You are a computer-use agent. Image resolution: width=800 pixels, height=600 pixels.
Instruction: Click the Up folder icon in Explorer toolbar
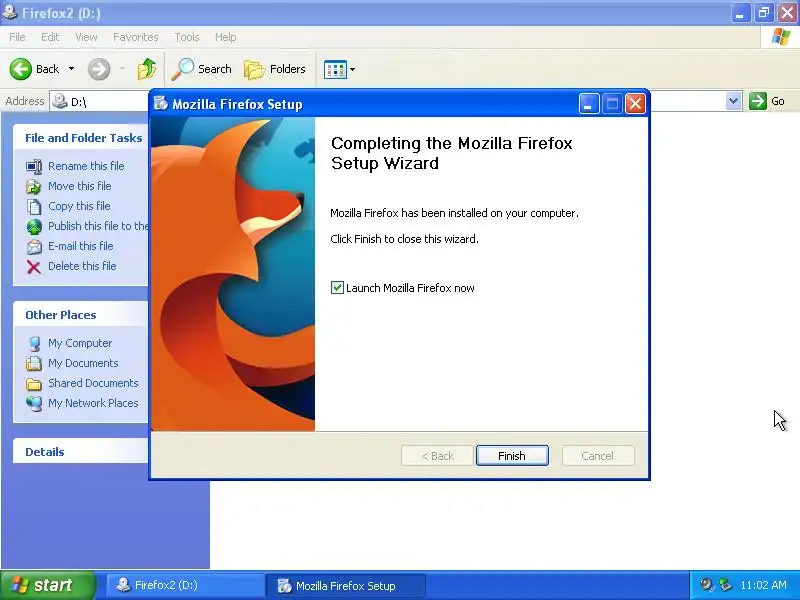(x=147, y=69)
